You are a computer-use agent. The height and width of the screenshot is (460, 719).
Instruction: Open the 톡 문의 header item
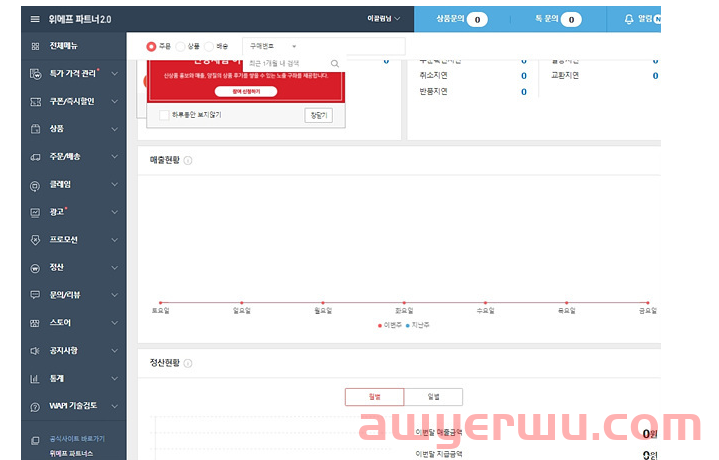(559, 19)
